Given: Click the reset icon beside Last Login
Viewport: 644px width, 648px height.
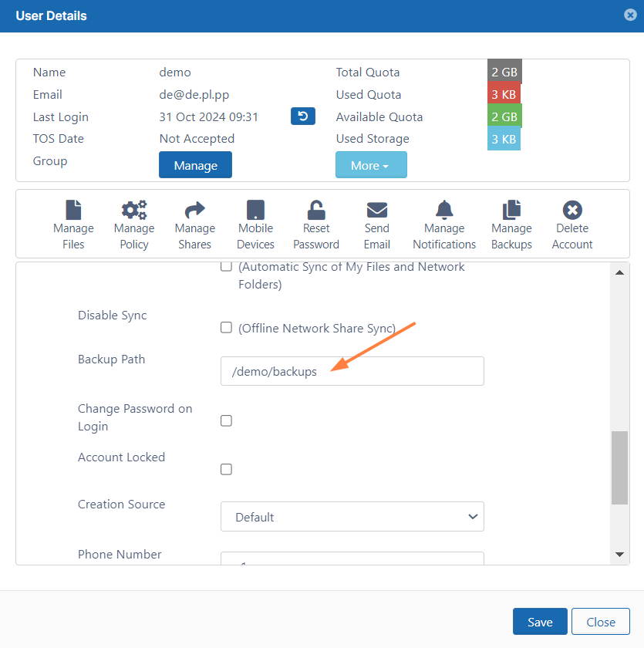Looking at the screenshot, I should pos(303,116).
